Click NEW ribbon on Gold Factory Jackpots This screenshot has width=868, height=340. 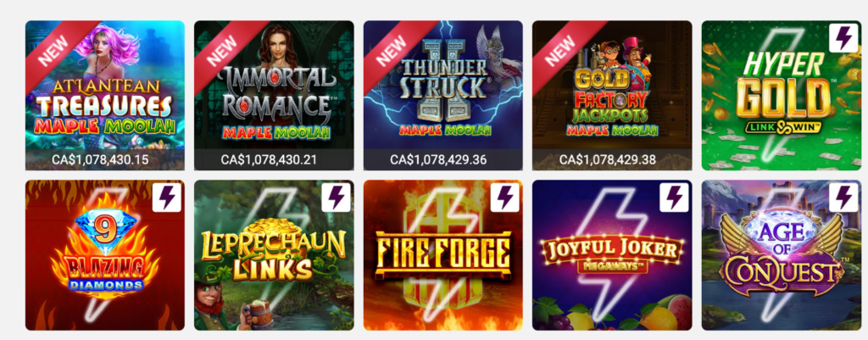coord(561,49)
